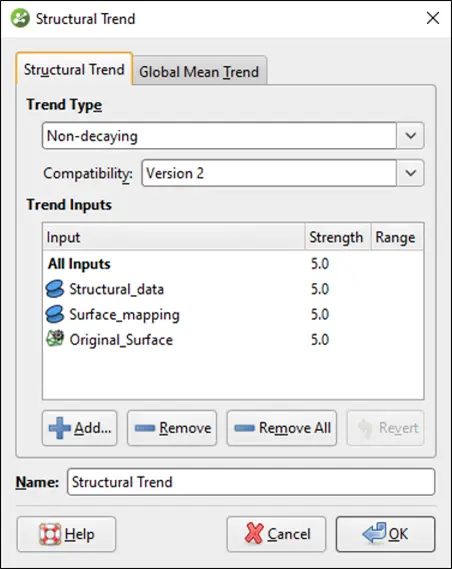Open the Trend Type dropdown arrow
Screen dimensions: 452x569
point(410,136)
